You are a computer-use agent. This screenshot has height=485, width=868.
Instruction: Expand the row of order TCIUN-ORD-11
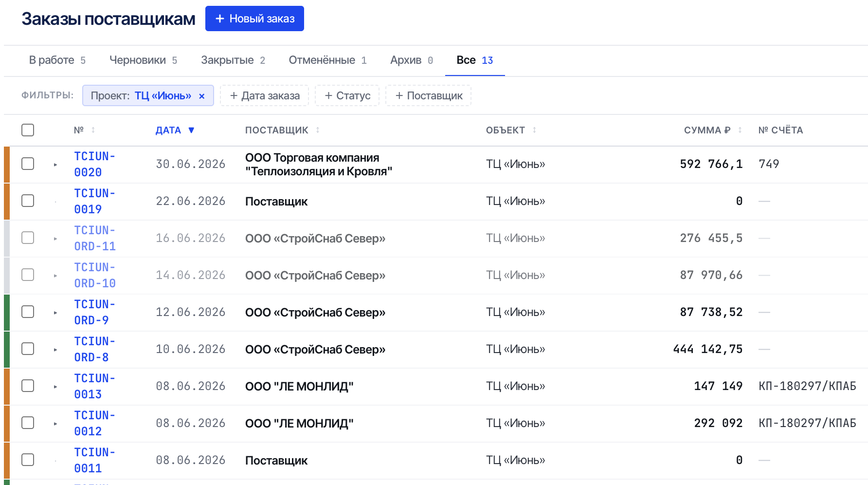[55, 239]
